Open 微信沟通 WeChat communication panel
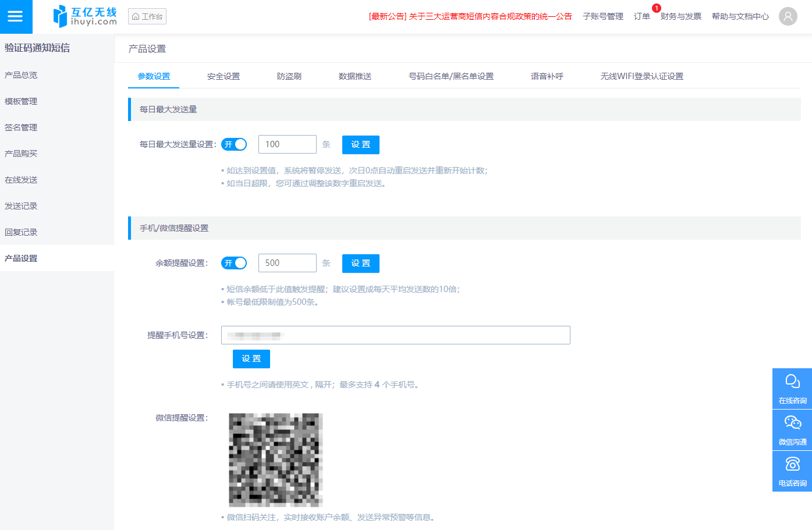812x530 pixels. click(x=792, y=429)
